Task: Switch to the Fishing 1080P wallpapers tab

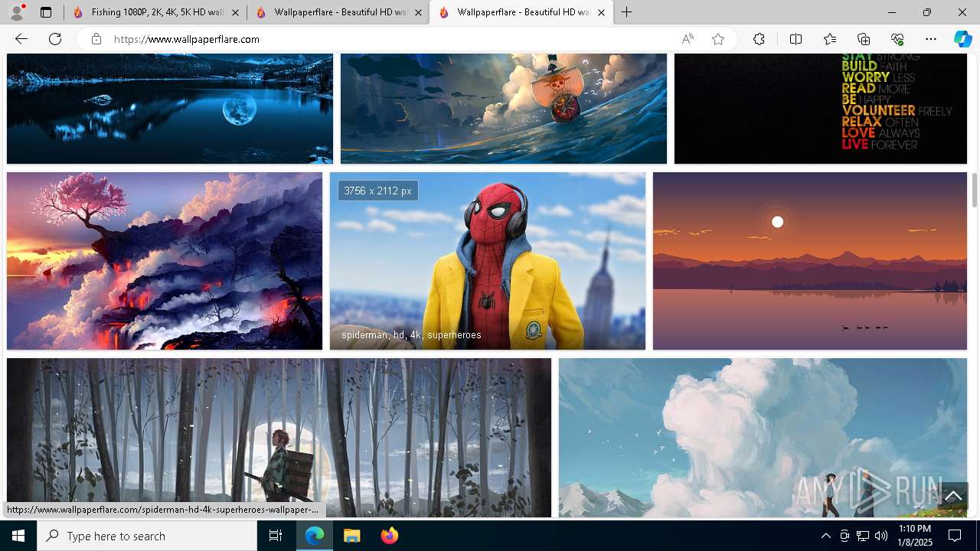Action: click(155, 12)
